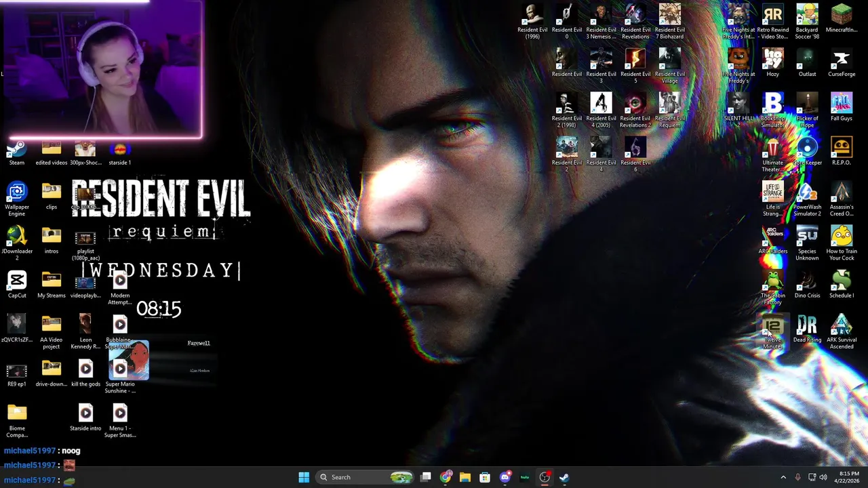
Task: Select the Fall Guys shortcut
Action: tap(842, 106)
